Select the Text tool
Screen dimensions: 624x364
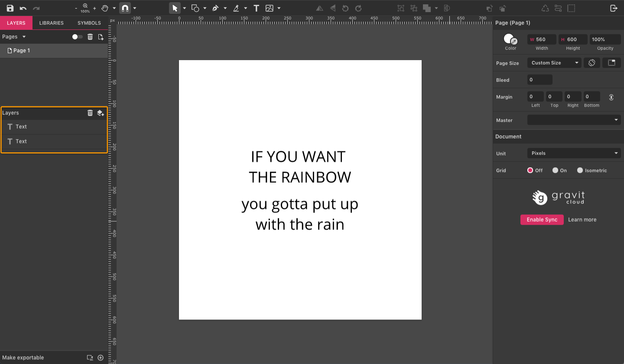point(256,8)
